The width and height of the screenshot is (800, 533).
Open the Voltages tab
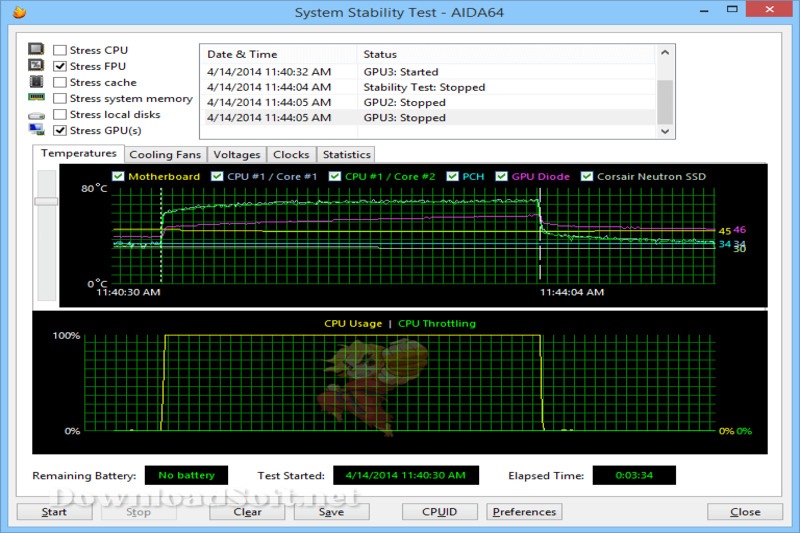pyautogui.click(x=236, y=155)
